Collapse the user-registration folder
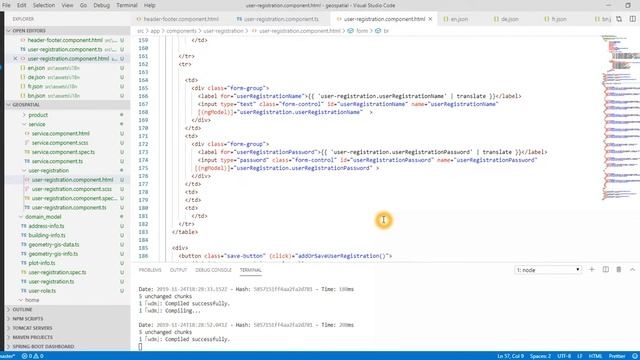Screen dimensions: 640x360 tap(49, 171)
